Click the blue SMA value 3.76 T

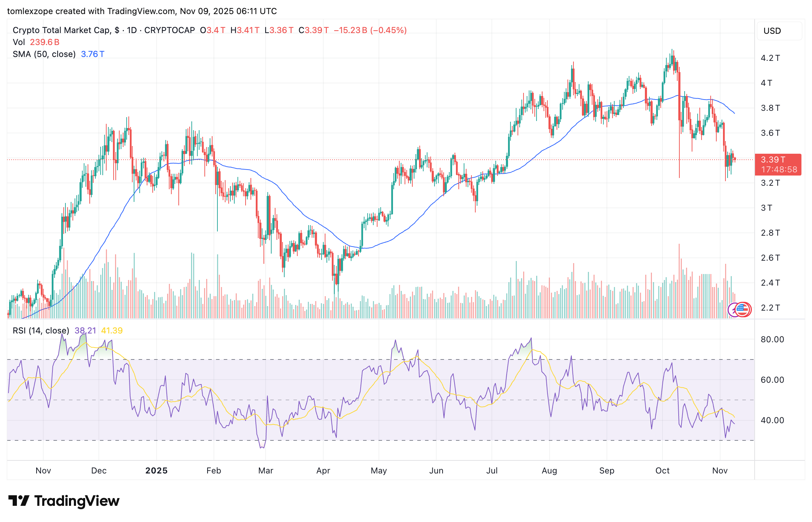tap(93, 54)
